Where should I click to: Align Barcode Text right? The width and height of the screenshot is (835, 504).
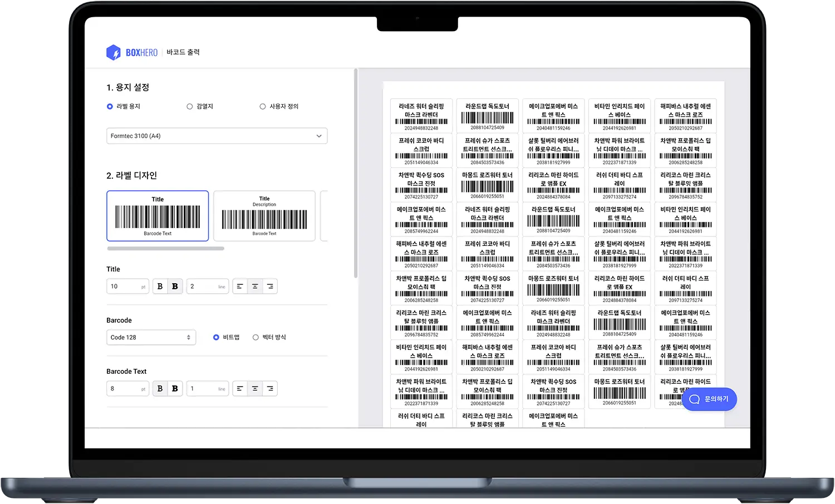click(270, 388)
